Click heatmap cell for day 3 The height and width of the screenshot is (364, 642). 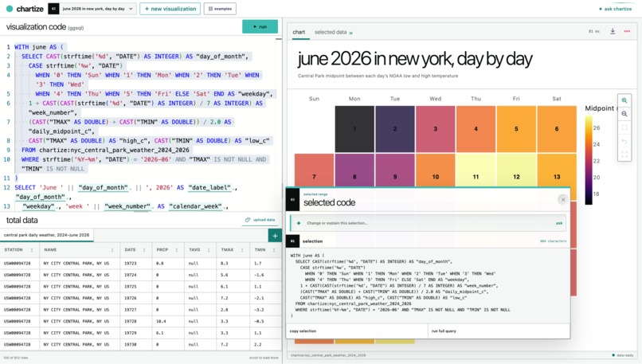point(435,129)
